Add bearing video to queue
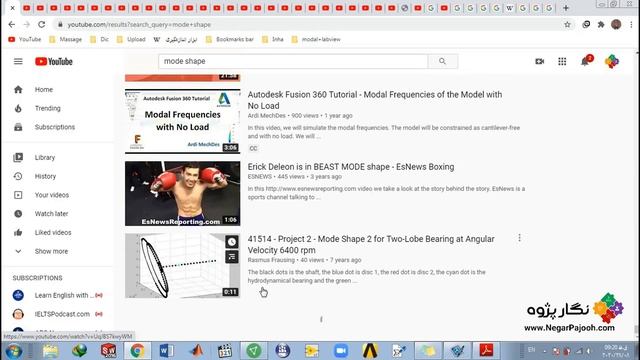 [x=232, y=257]
